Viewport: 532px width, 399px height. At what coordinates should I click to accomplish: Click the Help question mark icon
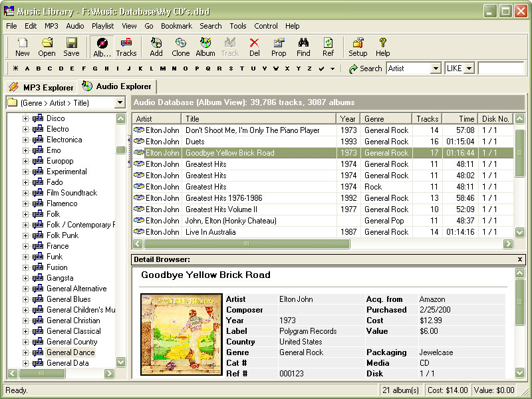tap(383, 47)
